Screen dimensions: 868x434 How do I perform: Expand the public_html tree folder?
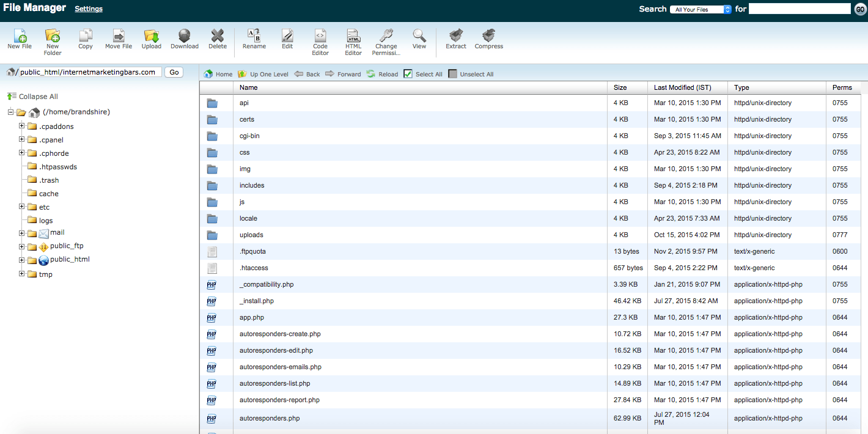(22, 260)
